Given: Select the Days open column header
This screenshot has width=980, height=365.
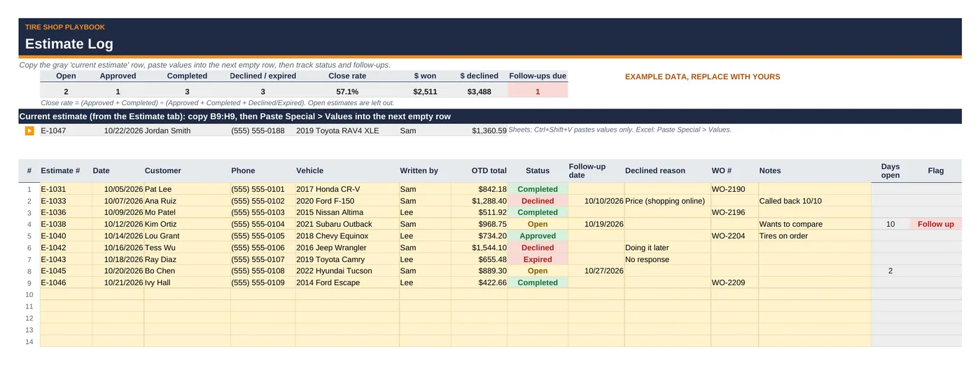Looking at the screenshot, I should tap(890, 170).
